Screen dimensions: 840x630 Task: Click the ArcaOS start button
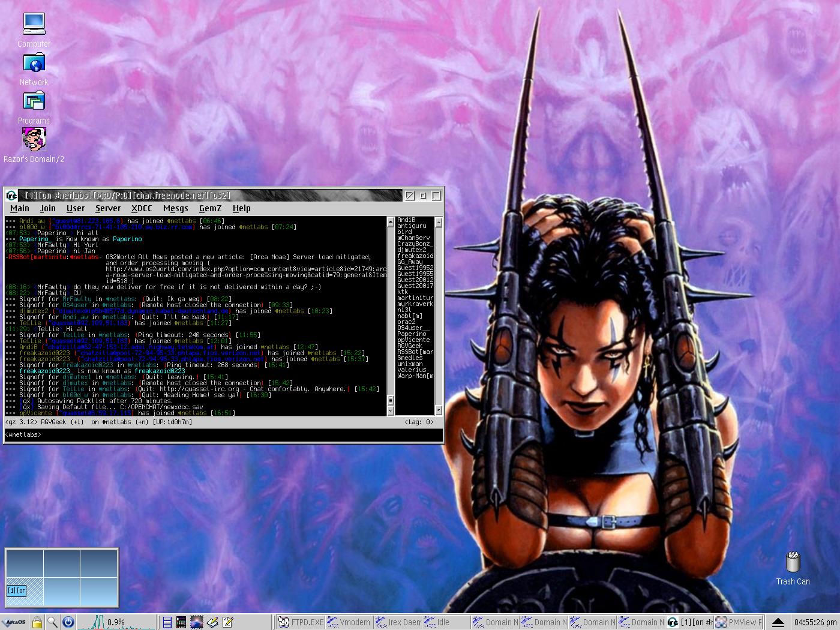tap(14, 622)
